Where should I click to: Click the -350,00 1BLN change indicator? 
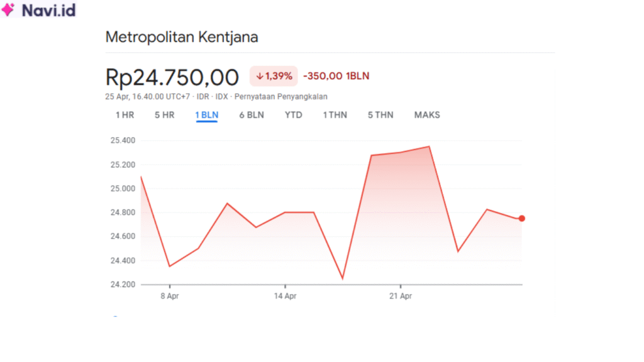(337, 75)
